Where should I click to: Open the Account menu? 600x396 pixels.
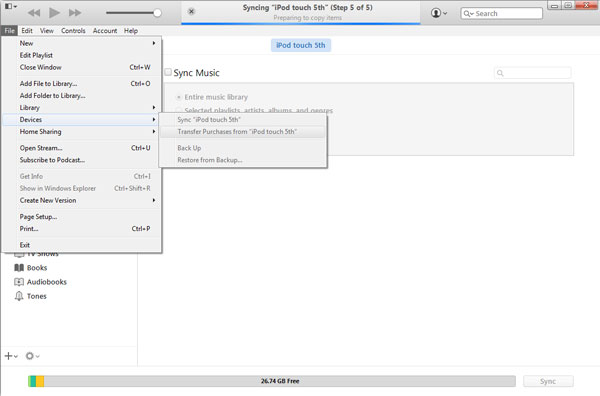105,31
